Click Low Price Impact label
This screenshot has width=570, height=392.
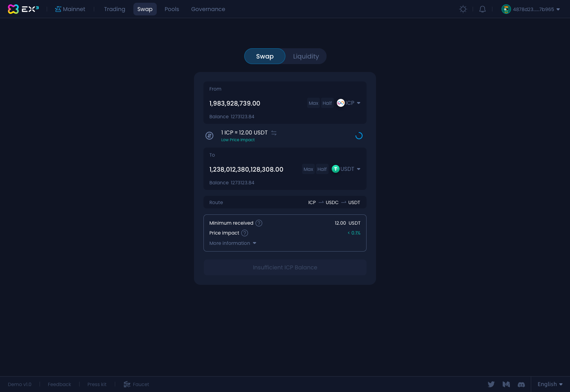pos(238,140)
